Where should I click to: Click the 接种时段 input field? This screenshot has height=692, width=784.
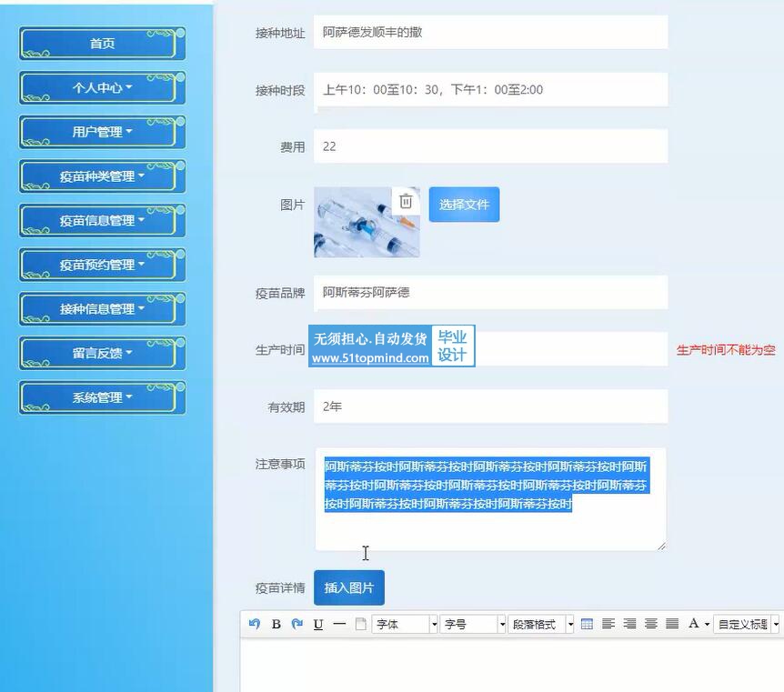[490, 89]
